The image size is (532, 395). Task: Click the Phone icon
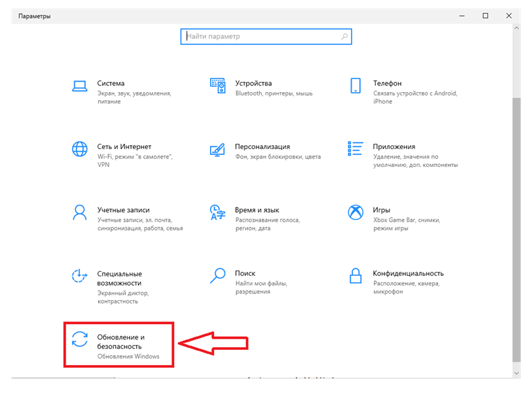click(x=356, y=85)
